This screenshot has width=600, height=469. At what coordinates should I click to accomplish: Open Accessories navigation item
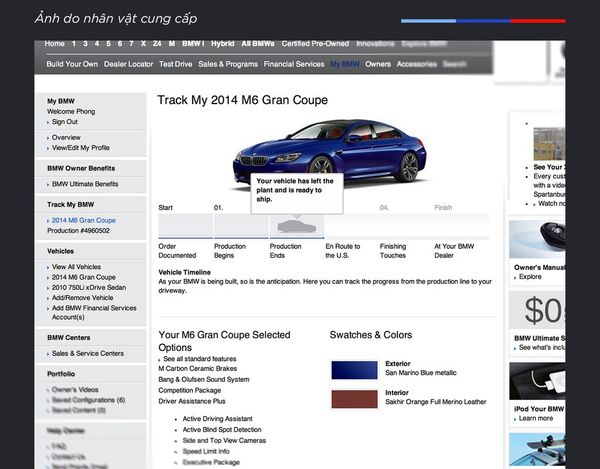(417, 64)
